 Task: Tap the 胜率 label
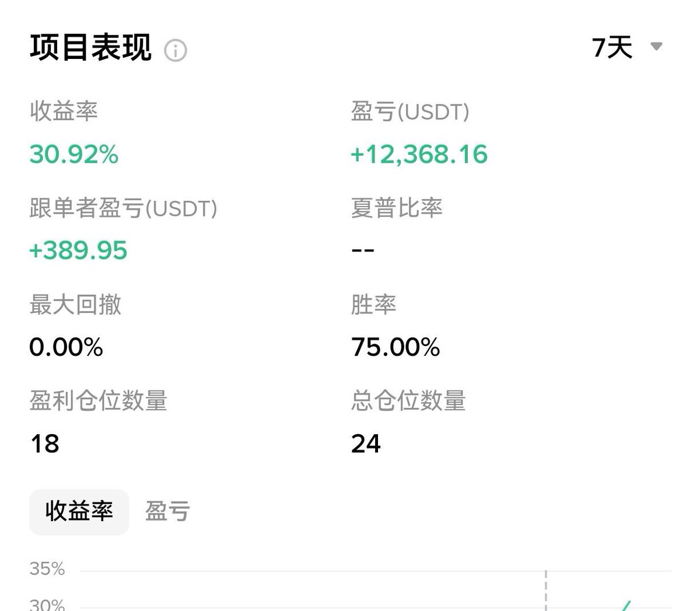374,305
